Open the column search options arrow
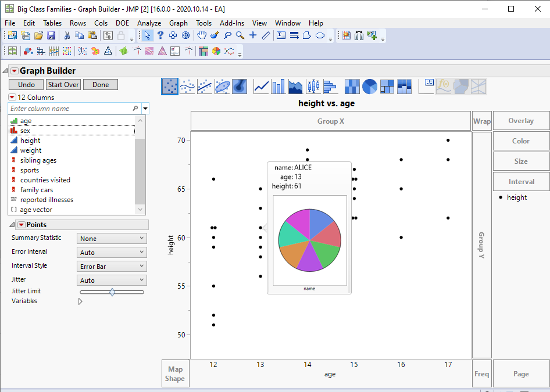The height and width of the screenshot is (392, 550). point(145,109)
